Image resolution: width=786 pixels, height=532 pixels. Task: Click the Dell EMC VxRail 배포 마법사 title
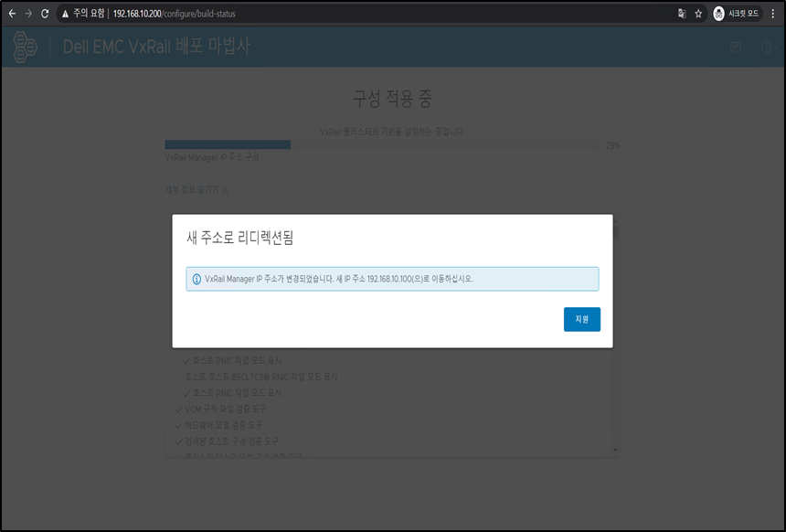click(x=156, y=47)
